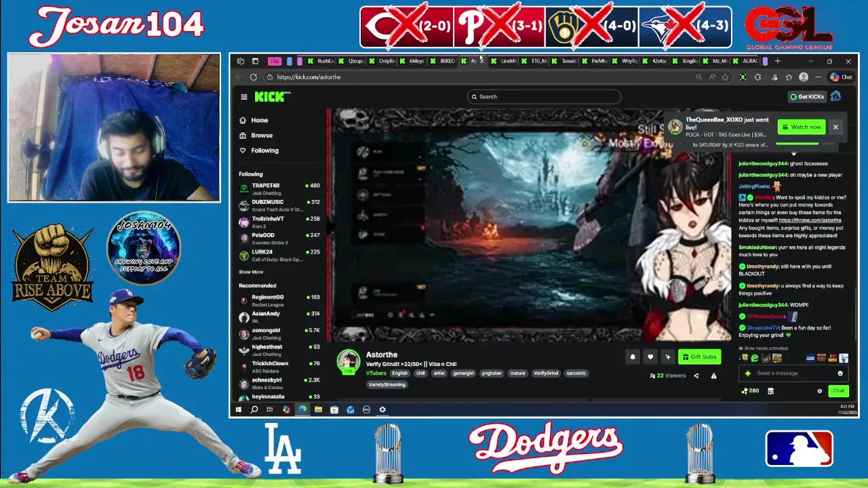
Task: Open the emoji picker in chat
Action: point(840,373)
